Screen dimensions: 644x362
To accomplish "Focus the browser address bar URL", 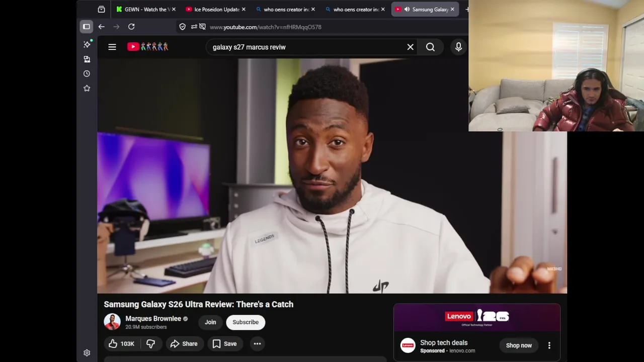I will coord(265,27).
